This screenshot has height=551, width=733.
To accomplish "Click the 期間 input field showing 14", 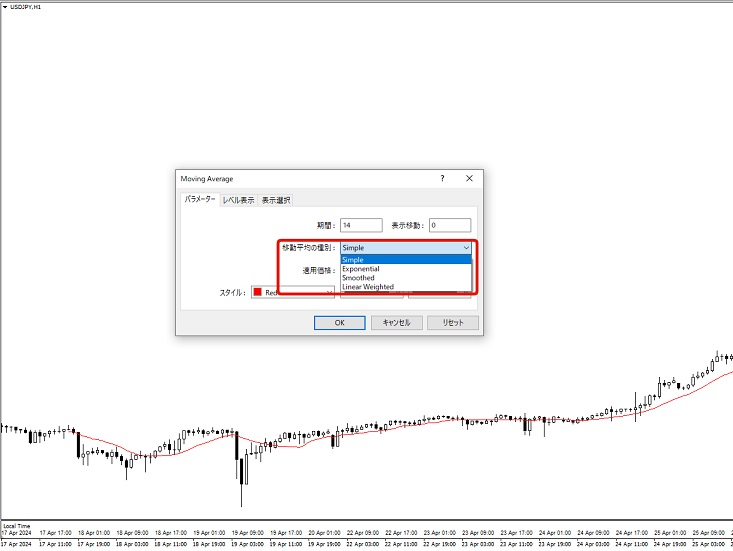I will (x=361, y=225).
